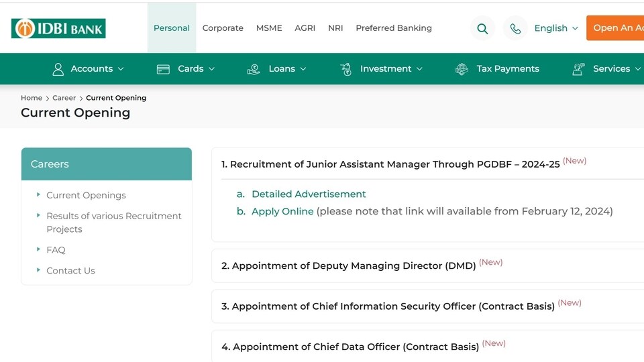
Task: Go to Career in the breadcrumb
Action: point(64,98)
